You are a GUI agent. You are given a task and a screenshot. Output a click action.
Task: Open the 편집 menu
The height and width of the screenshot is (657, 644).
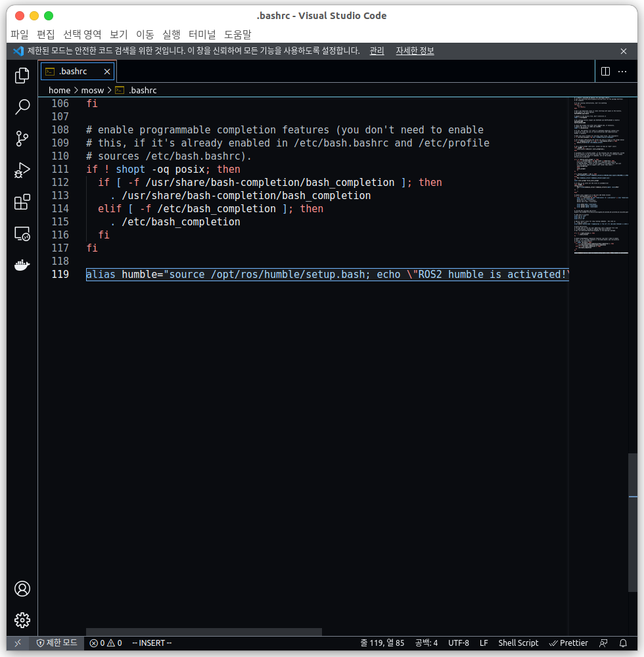(45, 34)
